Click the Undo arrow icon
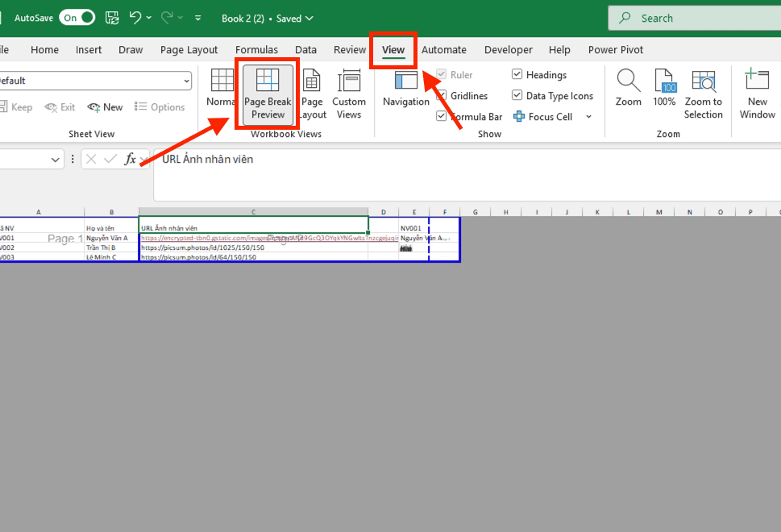Screen dimensions: 781x532 click(135, 18)
